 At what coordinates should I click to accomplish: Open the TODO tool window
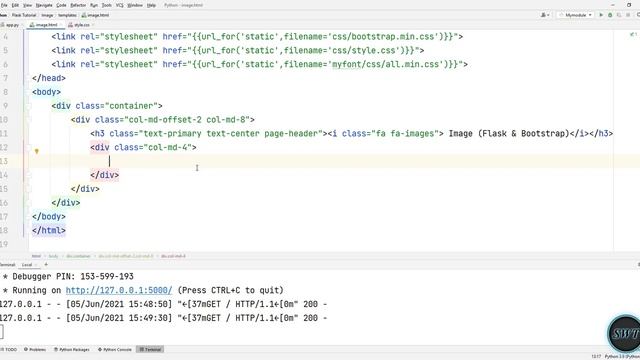click(x=9, y=350)
